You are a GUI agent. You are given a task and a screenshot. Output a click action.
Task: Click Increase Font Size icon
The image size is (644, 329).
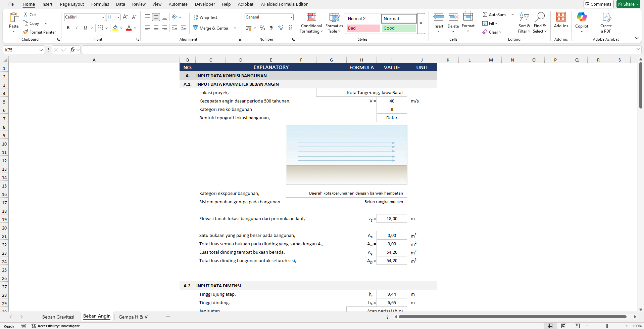coord(125,17)
